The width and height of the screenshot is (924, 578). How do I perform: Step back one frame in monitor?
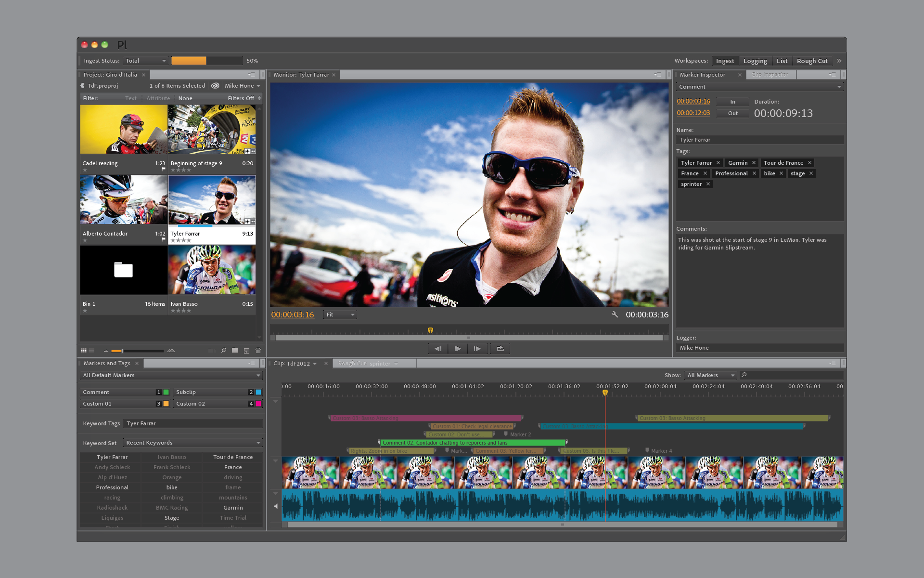[437, 349]
